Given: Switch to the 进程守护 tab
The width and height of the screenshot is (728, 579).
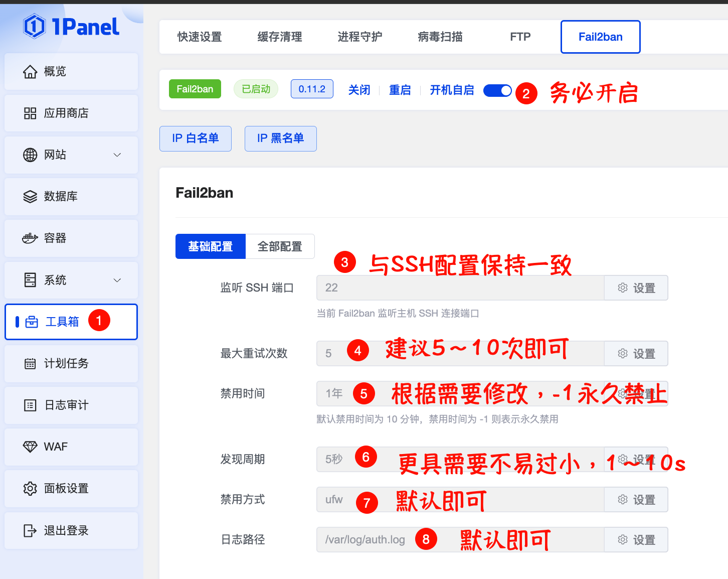Looking at the screenshot, I should 360,37.
